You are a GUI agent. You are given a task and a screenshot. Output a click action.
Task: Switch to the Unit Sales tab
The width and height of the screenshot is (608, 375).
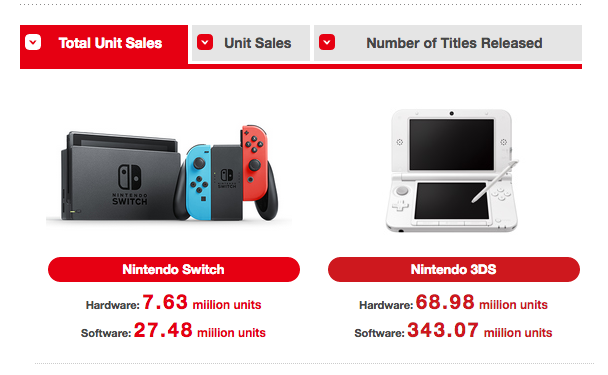coord(251,43)
